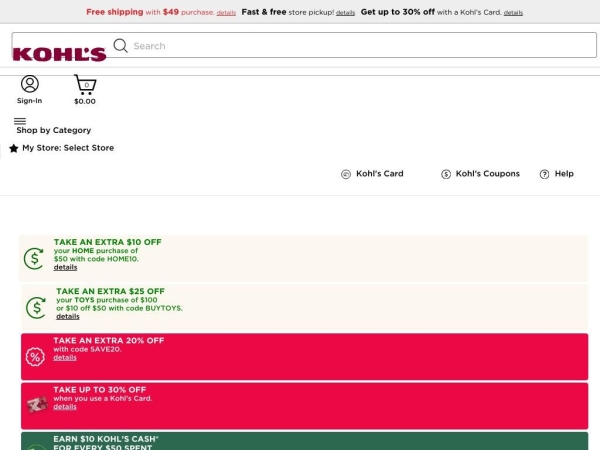
Task: Click the Kohl's Coupons dollar icon
Action: click(446, 174)
